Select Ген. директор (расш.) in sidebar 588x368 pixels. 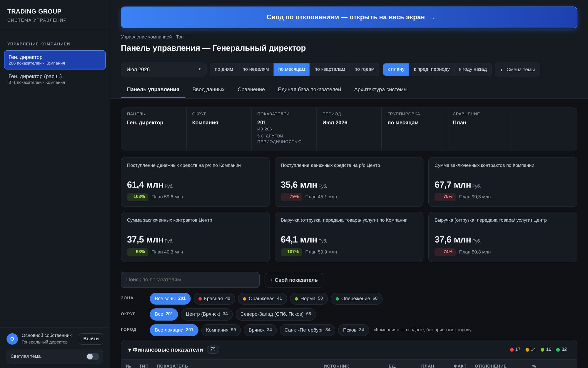pyautogui.click(x=55, y=79)
